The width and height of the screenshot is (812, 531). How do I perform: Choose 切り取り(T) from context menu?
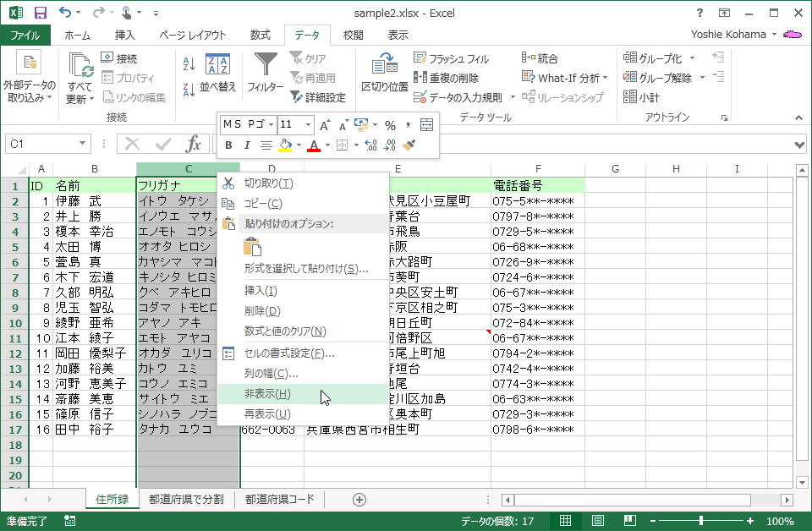pyautogui.click(x=303, y=183)
